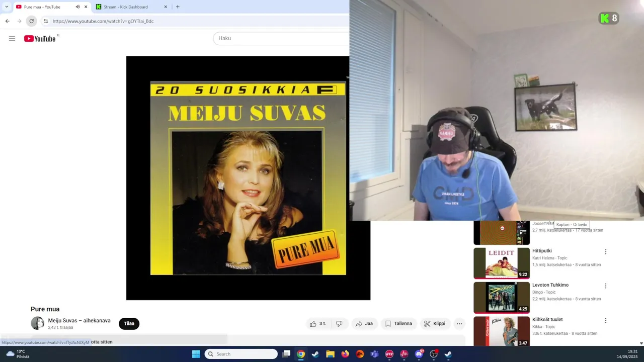Viewport: 644px width, 362px height.
Task: Close the Stream - Kick Dashboard tab
Action: [x=166, y=7]
